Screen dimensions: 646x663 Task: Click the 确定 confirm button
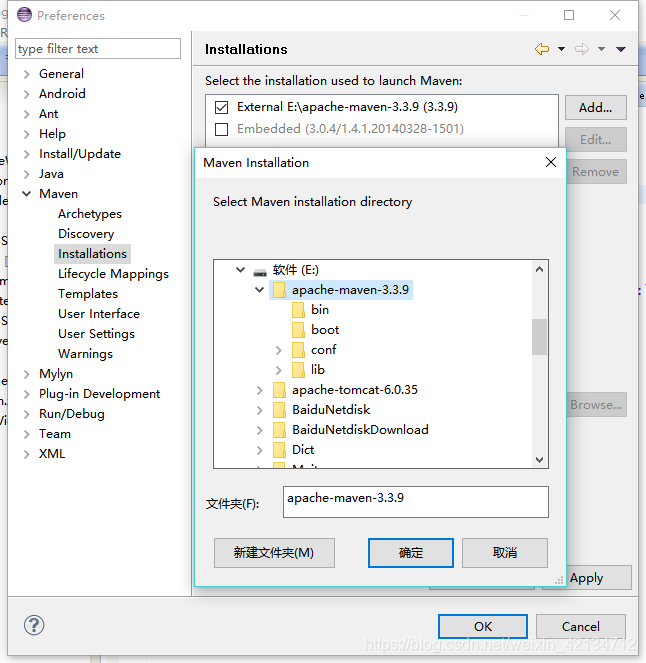(411, 553)
